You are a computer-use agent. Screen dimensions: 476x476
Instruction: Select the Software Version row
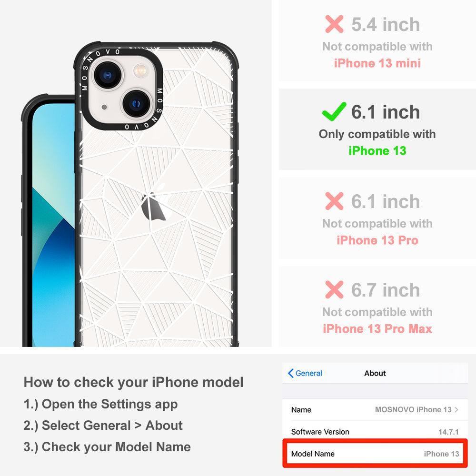tap(375, 431)
